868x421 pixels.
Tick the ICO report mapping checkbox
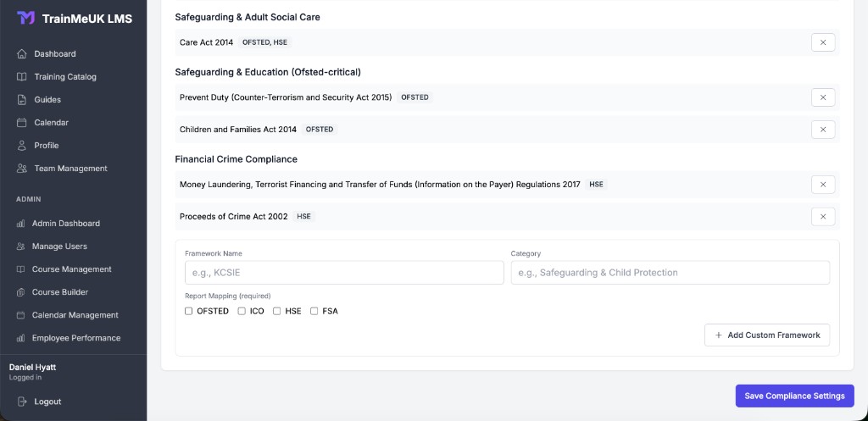(242, 311)
